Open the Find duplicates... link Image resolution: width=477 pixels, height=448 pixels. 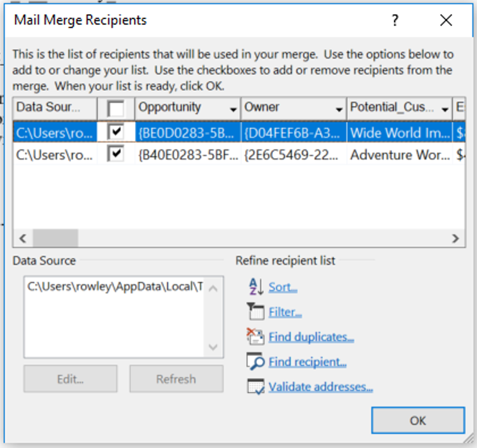click(311, 337)
